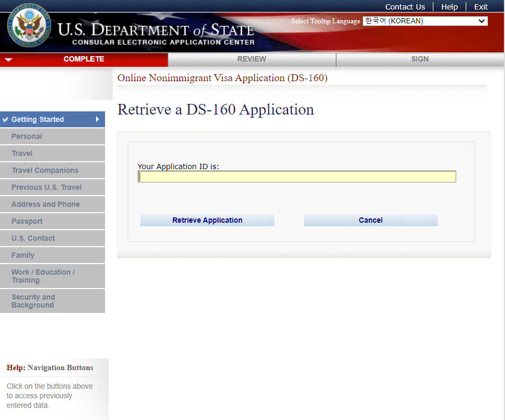Switch to the SIGN step tab
This screenshot has width=505, height=420.
coord(420,59)
